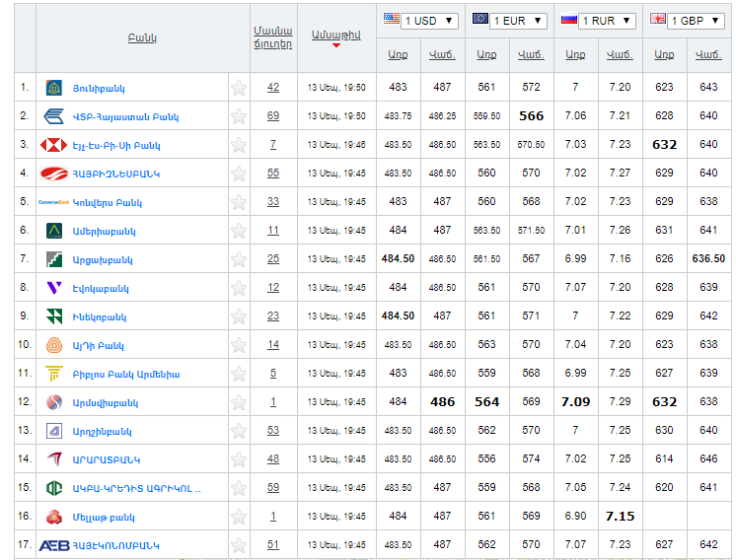Open the 1 USD currency dropdown
This screenshot has width=736, height=560.
click(x=429, y=21)
